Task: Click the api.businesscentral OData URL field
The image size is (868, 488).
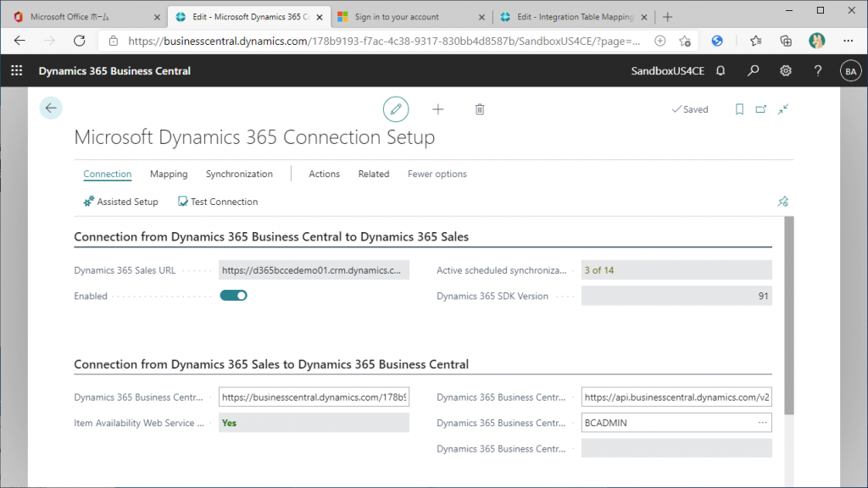Action: pyautogui.click(x=676, y=397)
